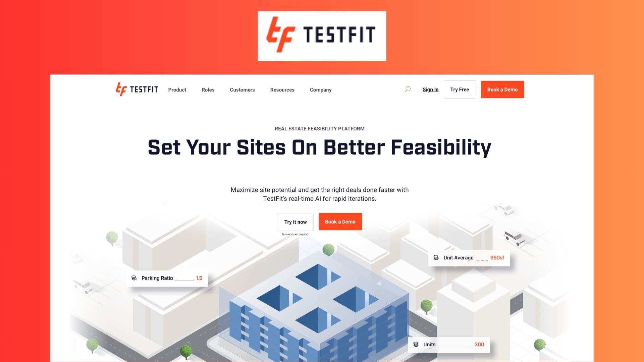
Task: Click the Sign In link
Action: click(430, 89)
